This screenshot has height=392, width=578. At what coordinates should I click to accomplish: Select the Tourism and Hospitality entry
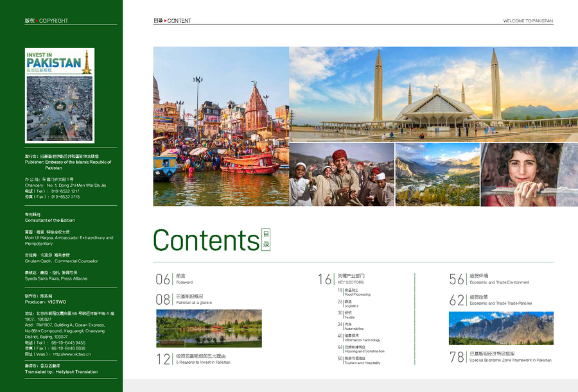coord(359,361)
